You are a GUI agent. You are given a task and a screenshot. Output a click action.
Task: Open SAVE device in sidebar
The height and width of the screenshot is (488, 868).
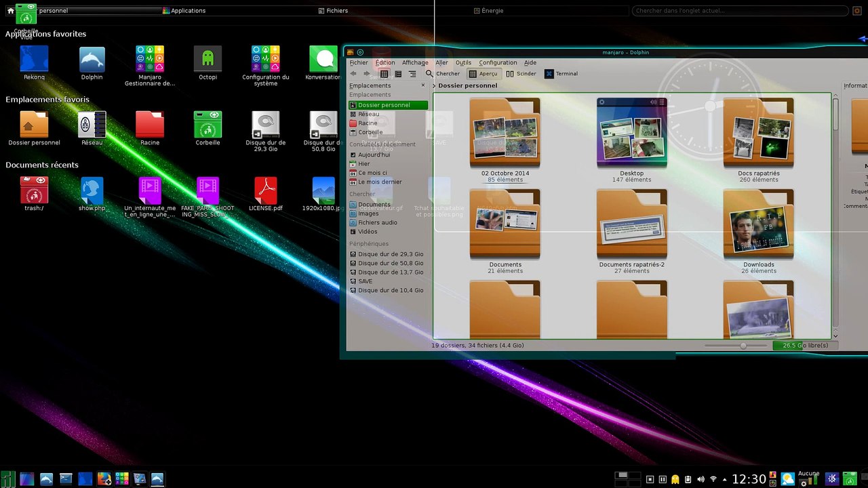(x=389, y=281)
